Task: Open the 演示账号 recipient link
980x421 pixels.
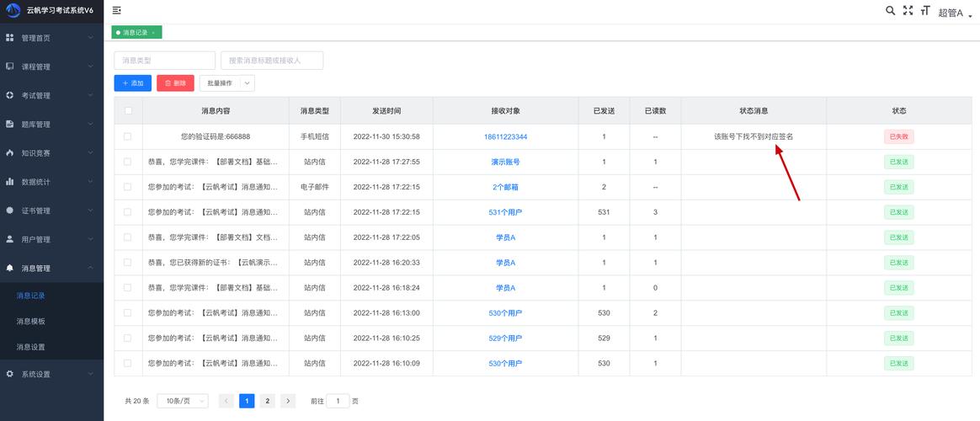Action: coord(505,162)
